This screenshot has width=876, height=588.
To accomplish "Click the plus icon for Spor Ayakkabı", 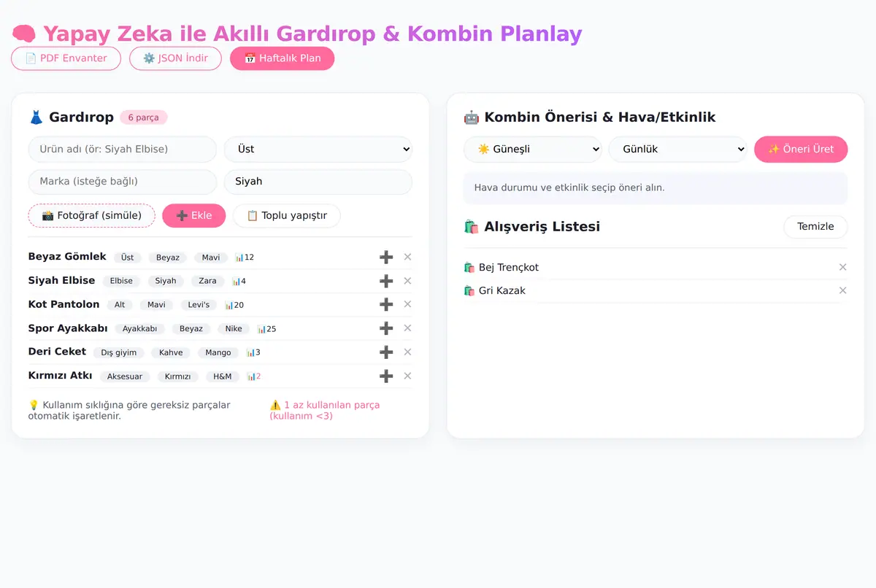I will click(x=386, y=328).
